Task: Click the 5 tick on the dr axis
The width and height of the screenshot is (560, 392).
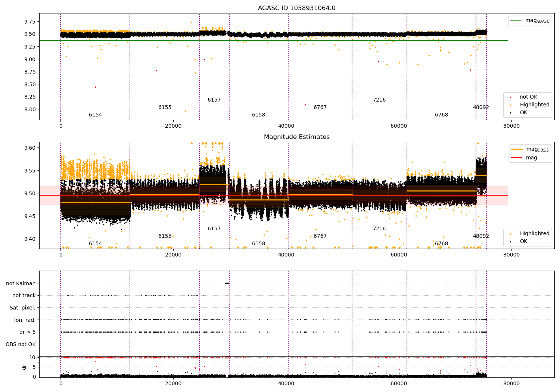Action: click(x=34, y=367)
